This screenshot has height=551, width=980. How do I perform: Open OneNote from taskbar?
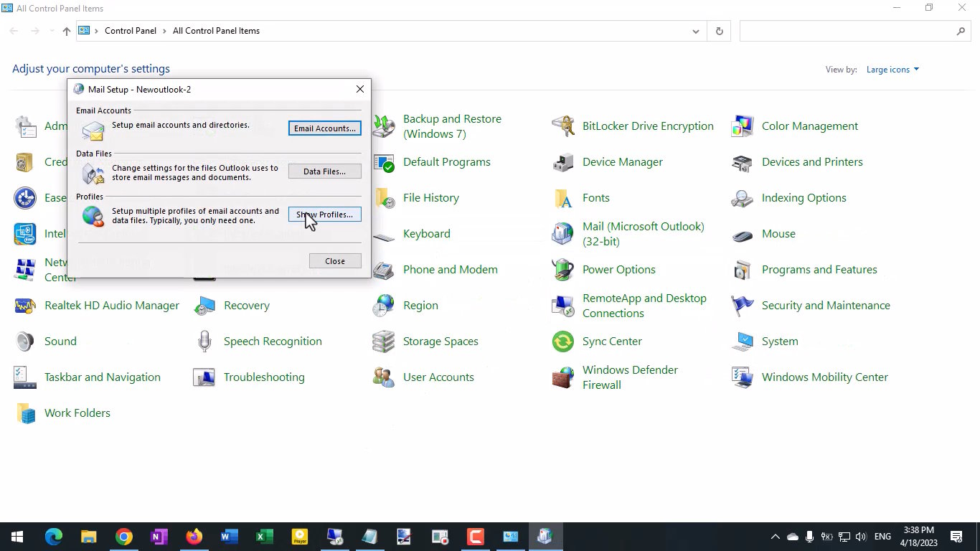159,537
